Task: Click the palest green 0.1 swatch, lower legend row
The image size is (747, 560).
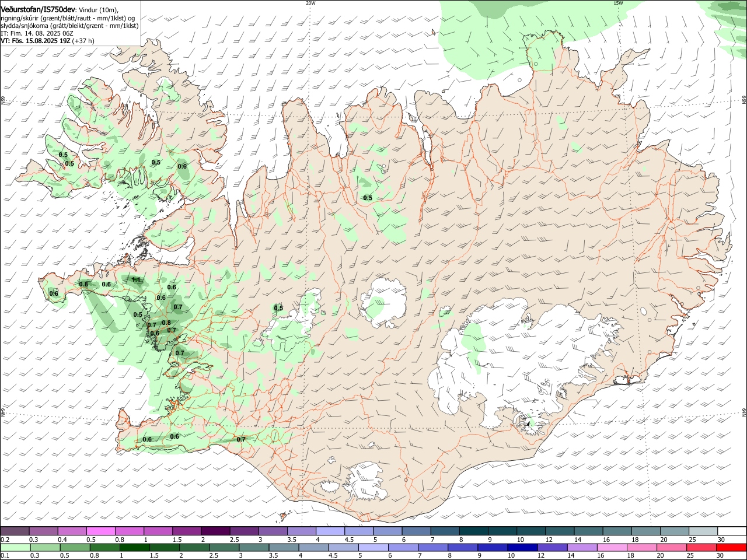Action: click(x=15, y=547)
